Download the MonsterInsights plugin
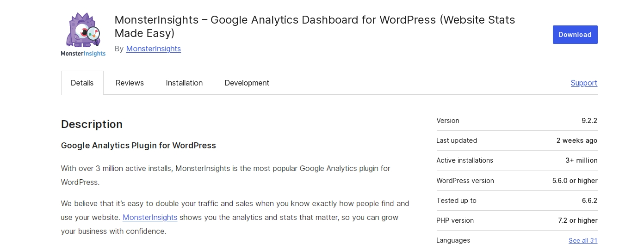The height and width of the screenshot is (244, 644). (x=575, y=35)
